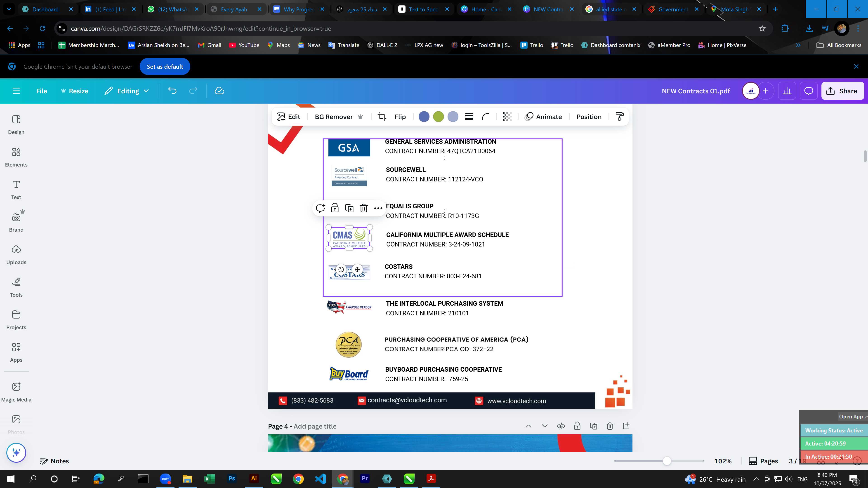Delete the selected CMAS image
Image resolution: width=868 pixels, height=488 pixels.
(x=363, y=208)
